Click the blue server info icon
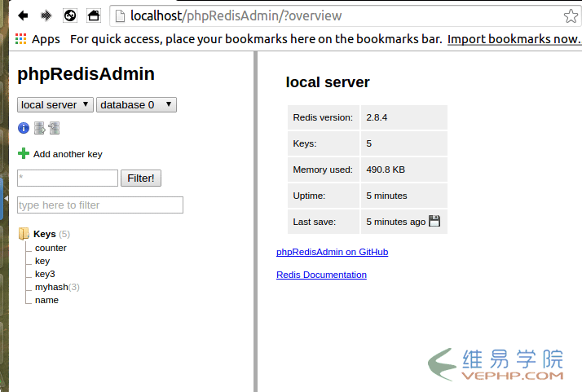582x392 pixels. 24,128
